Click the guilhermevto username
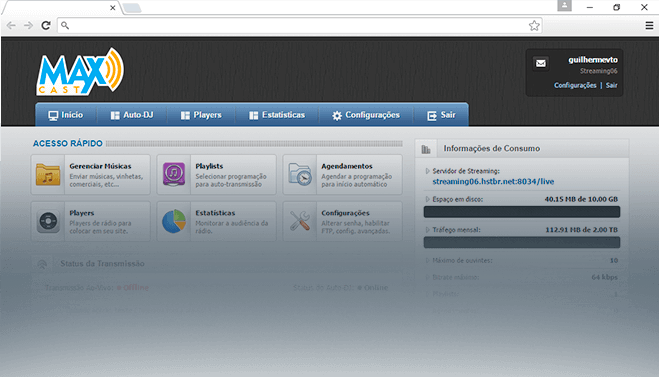The height and width of the screenshot is (377, 659). pyautogui.click(x=593, y=60)
